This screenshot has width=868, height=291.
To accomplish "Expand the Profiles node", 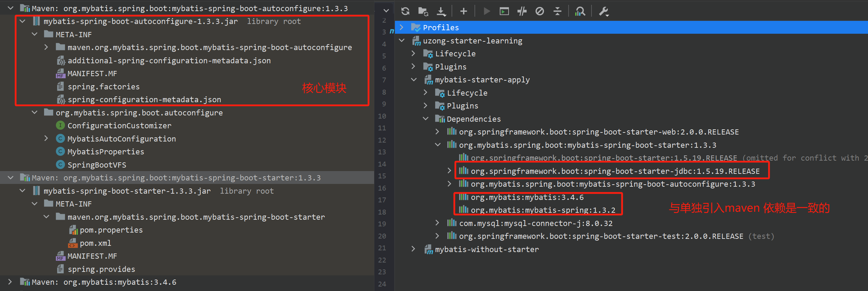I will point(402,27).
